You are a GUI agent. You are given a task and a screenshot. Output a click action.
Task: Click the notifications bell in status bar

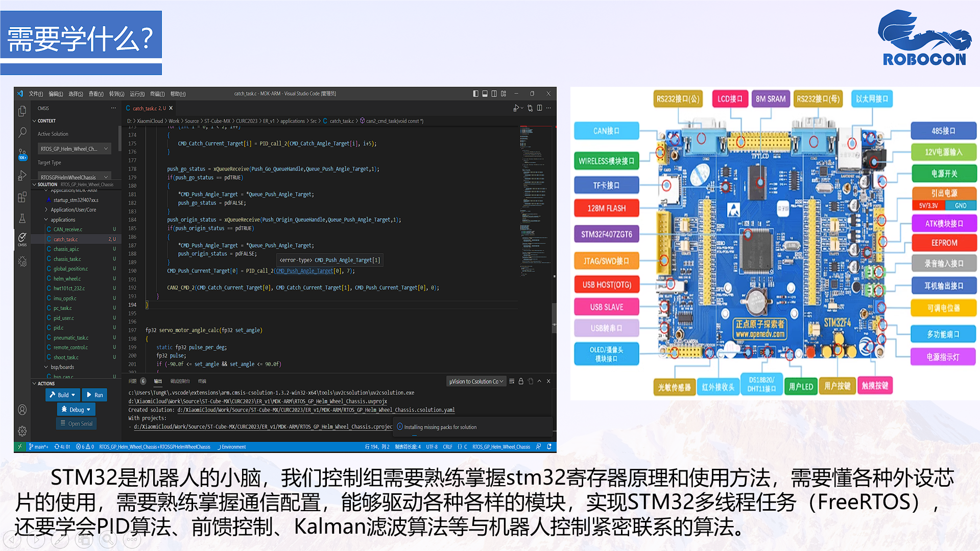549,447
